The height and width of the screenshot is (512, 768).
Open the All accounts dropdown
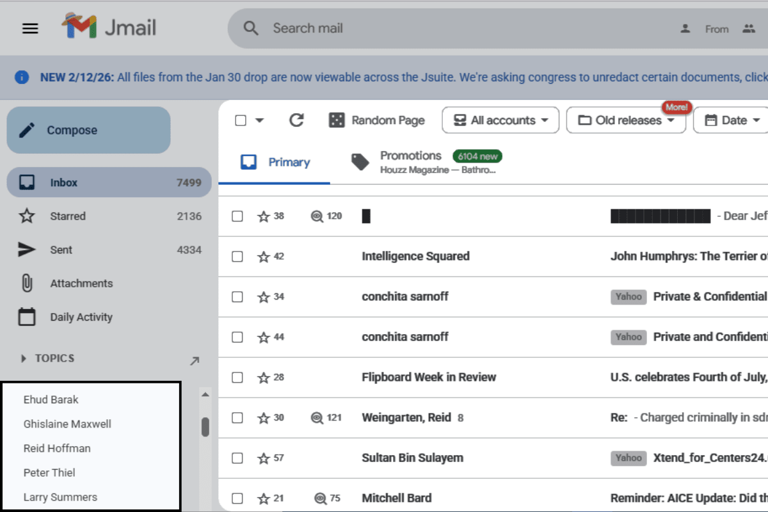[500, 120]
